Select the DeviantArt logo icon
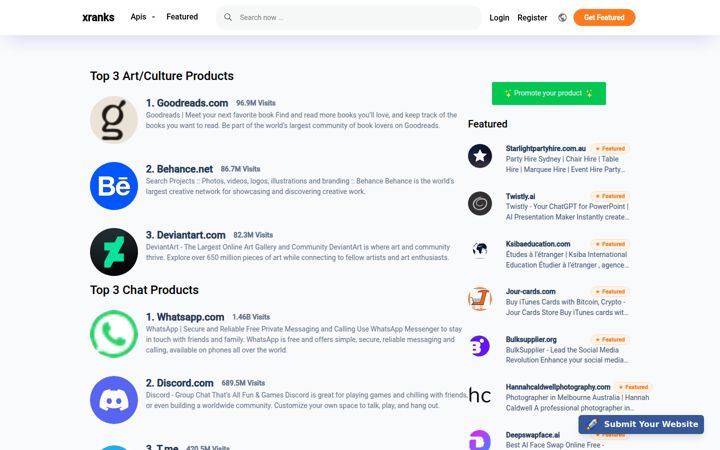This screenshot has height=450, width=720. coord(114,252)
